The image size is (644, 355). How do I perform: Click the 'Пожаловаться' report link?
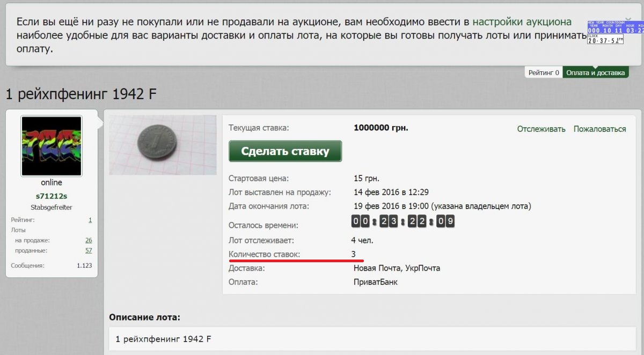599,129
